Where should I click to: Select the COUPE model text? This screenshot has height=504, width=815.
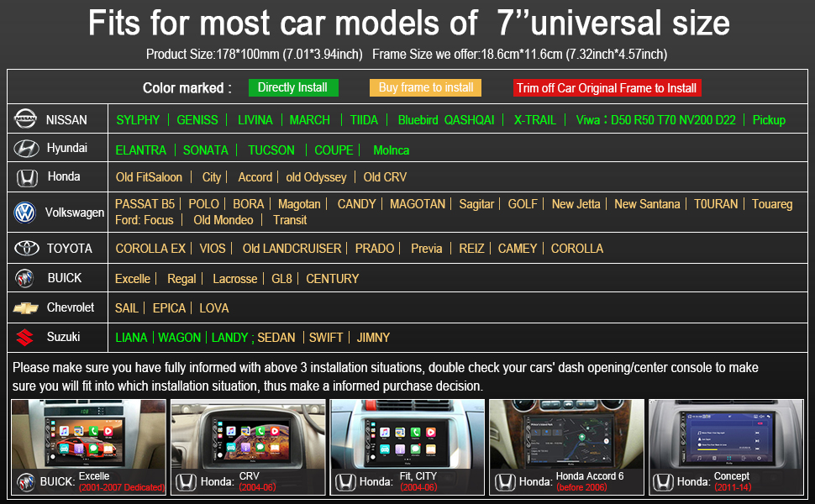334,150
